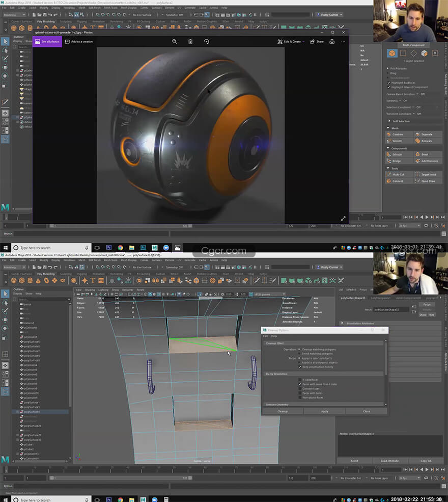Click the zoom magnifier icon in Photos

click(x=175, y=41)
